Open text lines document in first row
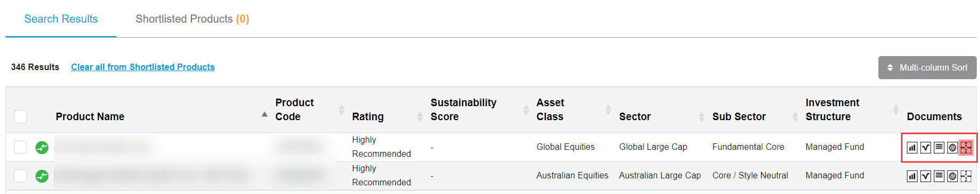Image resolution: width=980 pixels, height=194 pixels. (939, 147)
